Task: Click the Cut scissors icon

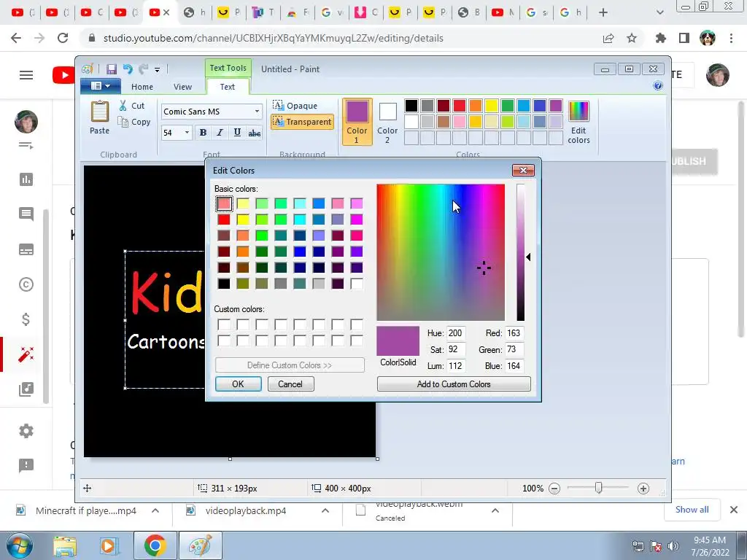Action: click(x=123, y=106)
